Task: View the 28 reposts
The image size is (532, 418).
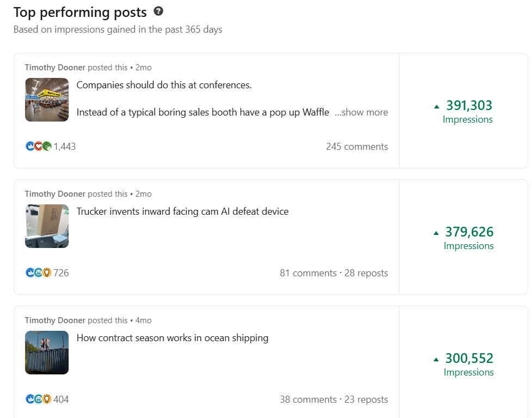Action: pyautogui.click(x=366, y=273)
